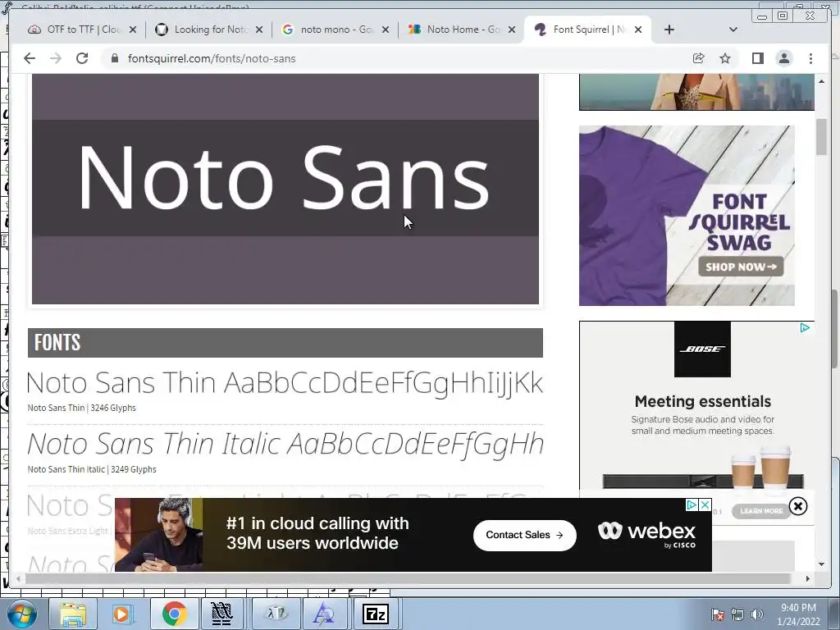Image resolution: width=840 pixels, height=630 pixels.
Task: Close the noto mono Google tab
Action: click(x=386, y=30)
